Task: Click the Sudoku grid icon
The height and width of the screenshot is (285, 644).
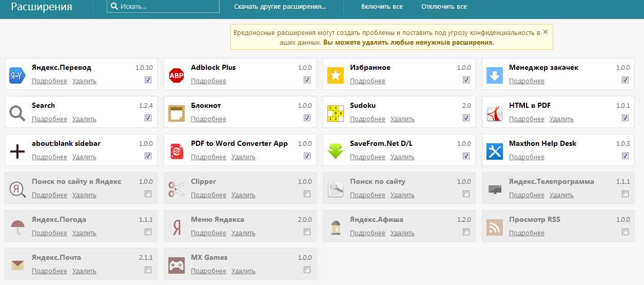Action: click(336, 113)
